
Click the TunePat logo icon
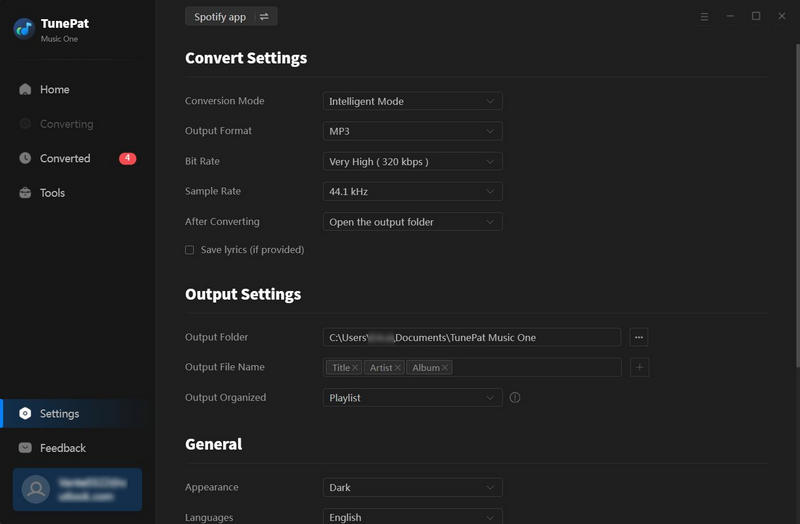click(x=23, y=29)
